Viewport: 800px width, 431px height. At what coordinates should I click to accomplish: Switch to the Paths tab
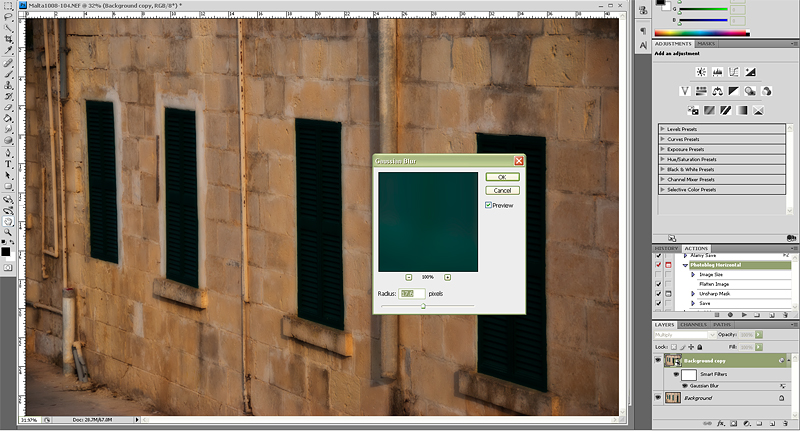pyautogui.click(x=722, y=324)
